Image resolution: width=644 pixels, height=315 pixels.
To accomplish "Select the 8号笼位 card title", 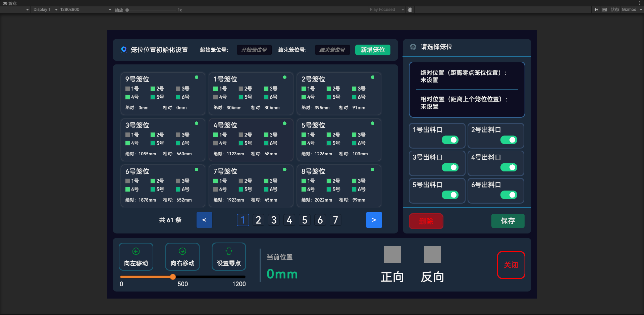I will pyautogui.click(x=313, y=171).
